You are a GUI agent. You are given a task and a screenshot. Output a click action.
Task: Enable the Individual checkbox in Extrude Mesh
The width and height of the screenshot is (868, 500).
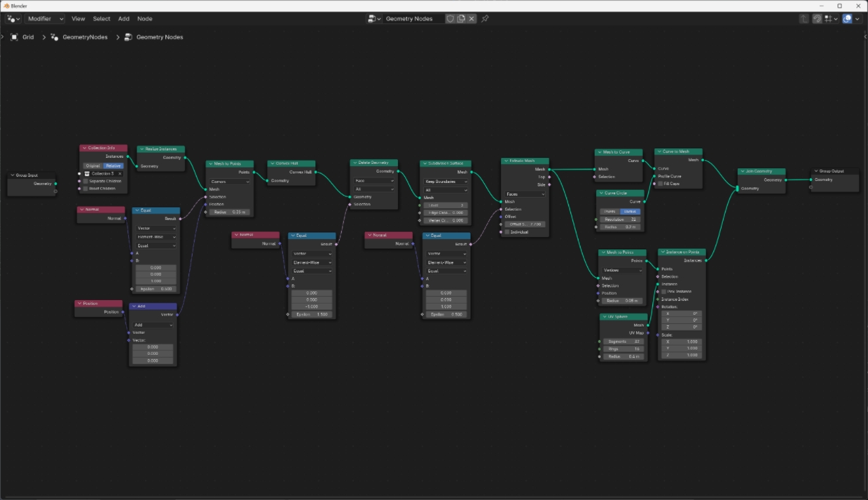coord(507,232)
